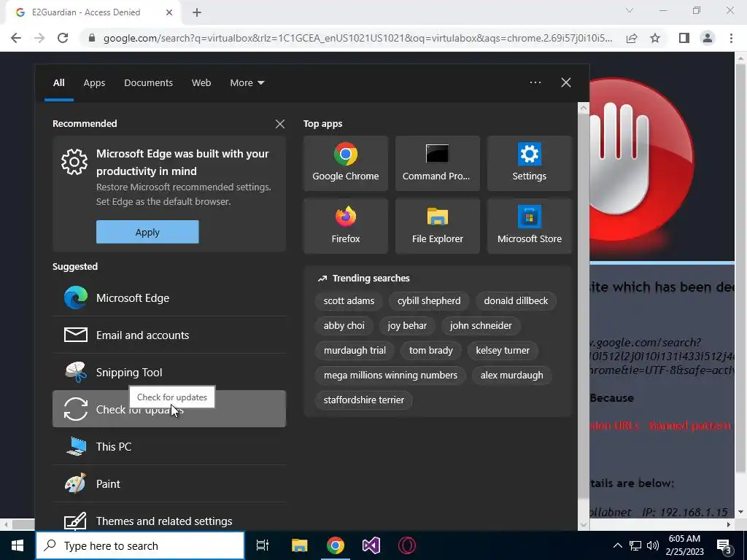
Task: Open the Chrome tab search chevron
Action: pos(630,10)
